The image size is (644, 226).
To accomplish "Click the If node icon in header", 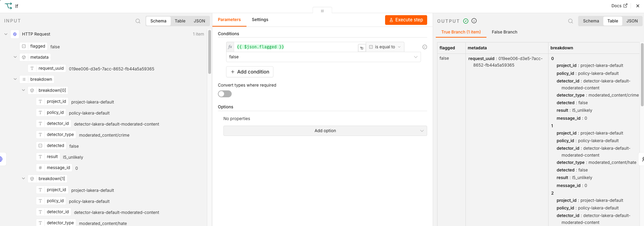I will pyautogui.click(x=8, y=6).
